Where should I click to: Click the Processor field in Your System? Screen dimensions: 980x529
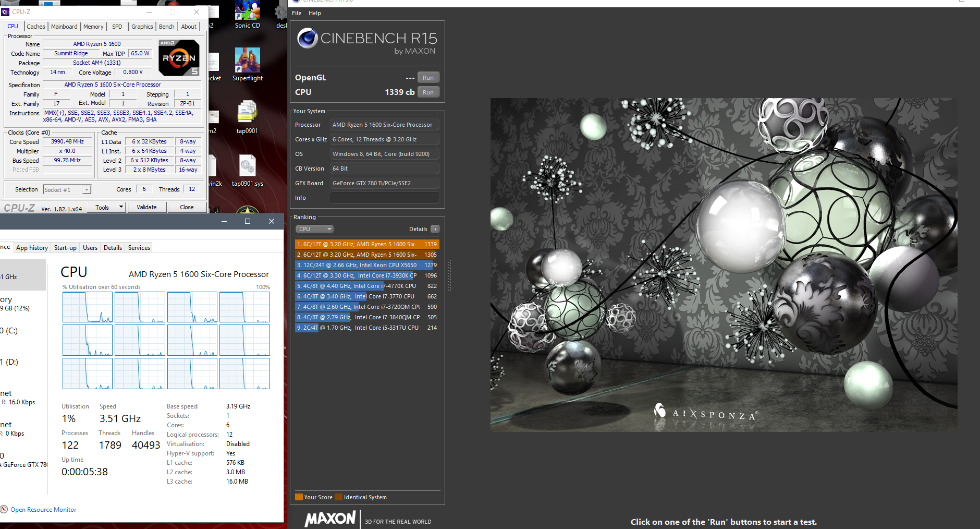coord(384,125)
